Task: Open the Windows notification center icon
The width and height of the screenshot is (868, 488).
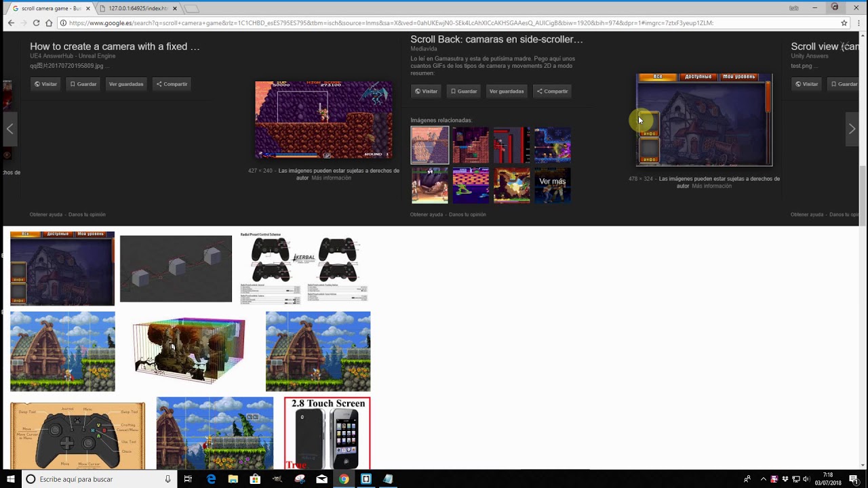Action: click(854, 479)
